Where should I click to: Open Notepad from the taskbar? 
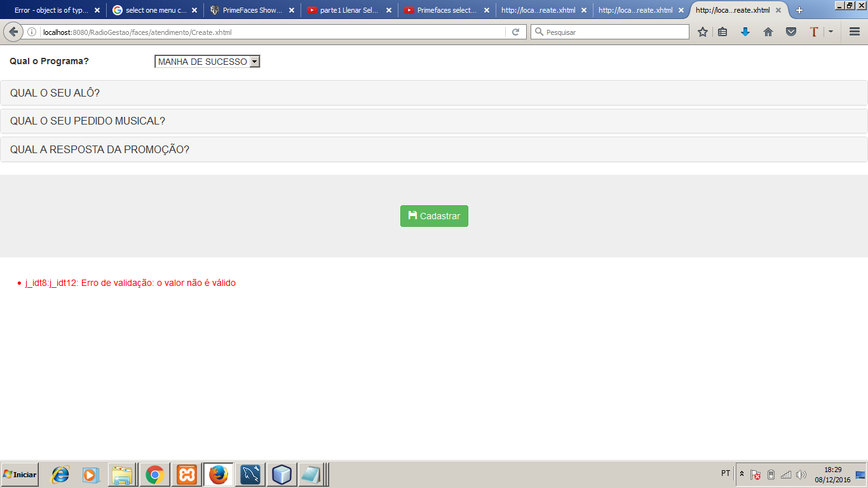tap(313, 475)
